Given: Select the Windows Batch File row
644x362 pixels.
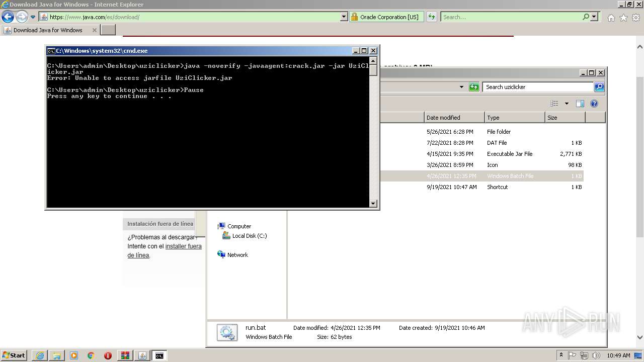Looking at the screenshot, I should (482, 176).
